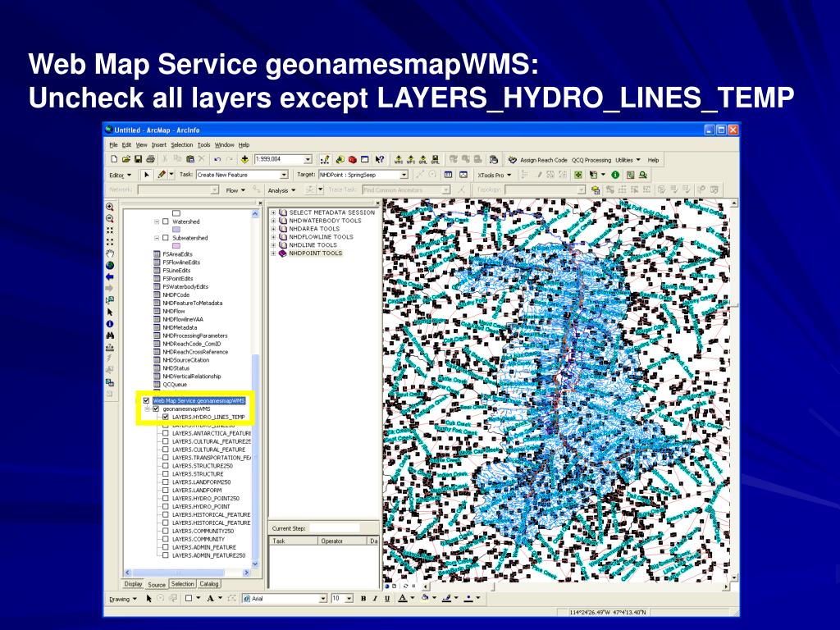This screenshot has height=630, width=840.
Task: Open the Editor Toolbar icon
Action: [325, 159]
